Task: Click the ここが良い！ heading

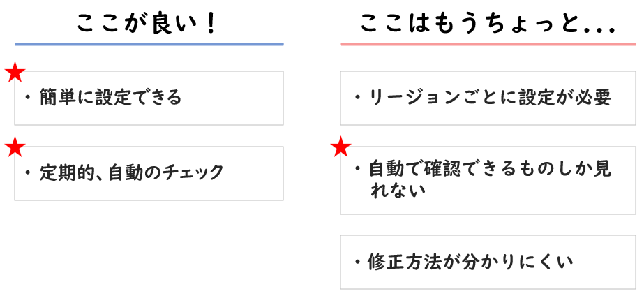Action: (147, 24)
